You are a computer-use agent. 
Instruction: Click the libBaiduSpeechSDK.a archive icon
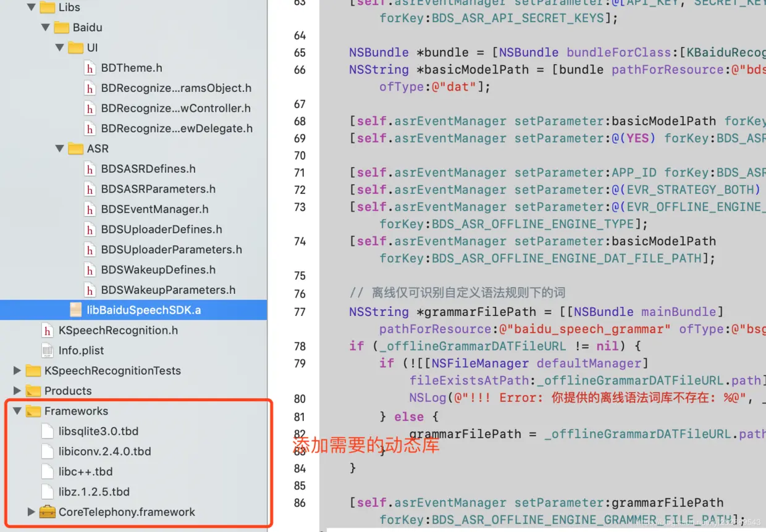tap(76, 310)
